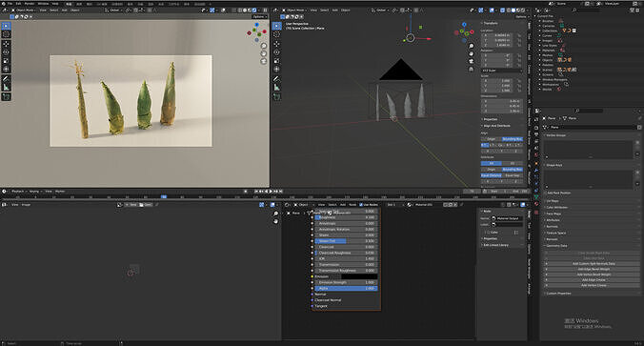
Task: Select Bounding Box under Align in sidebar
Action: click(x=513, y=139)
